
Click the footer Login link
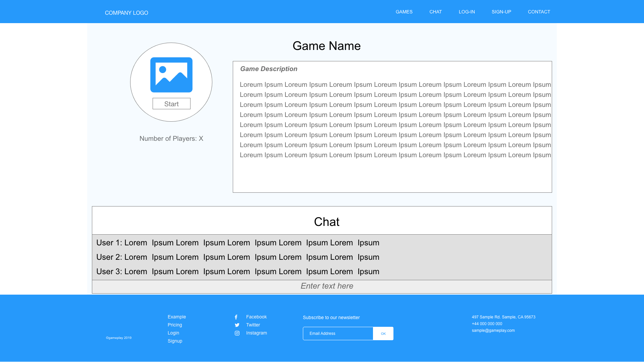(173, 333)
